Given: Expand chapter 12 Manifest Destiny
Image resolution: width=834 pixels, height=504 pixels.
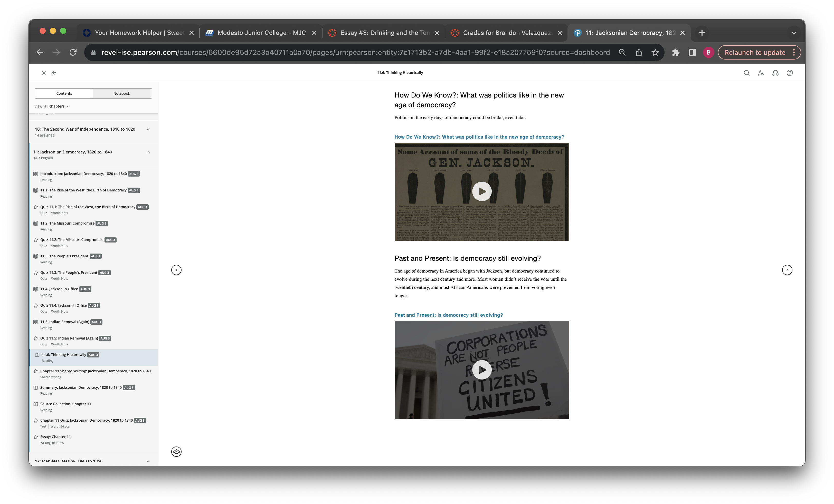Looking at the screenshot, I should click(x=148, y=461).
